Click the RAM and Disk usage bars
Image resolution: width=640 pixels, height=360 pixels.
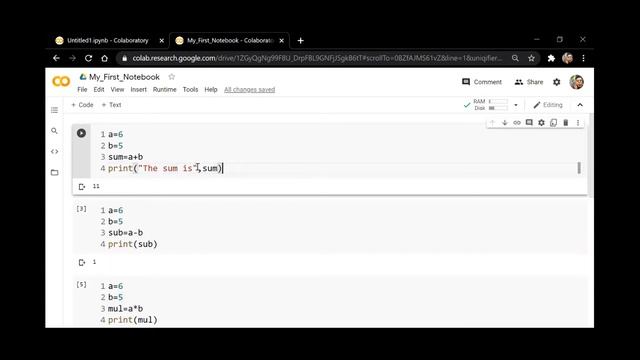click(490, 105)
